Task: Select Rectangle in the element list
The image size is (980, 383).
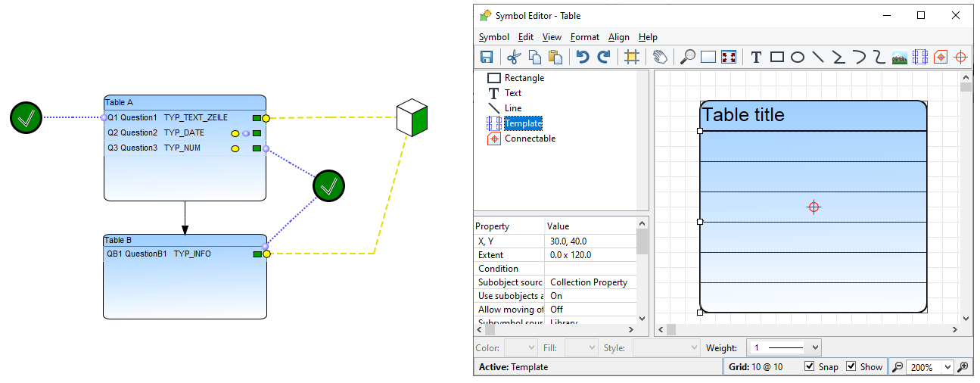Action: pyautogui.click(x=524, y=78)
